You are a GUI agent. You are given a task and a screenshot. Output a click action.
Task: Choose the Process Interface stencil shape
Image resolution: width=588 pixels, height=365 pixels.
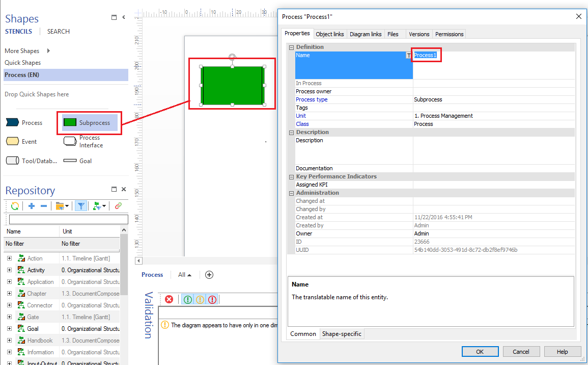pyautogui.click(x=70, y=141)
